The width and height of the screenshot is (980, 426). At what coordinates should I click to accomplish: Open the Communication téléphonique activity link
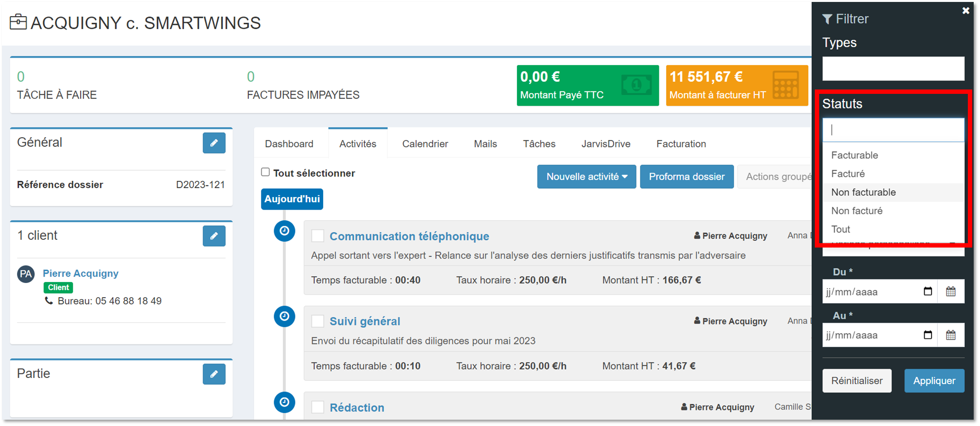pos(409,236)
